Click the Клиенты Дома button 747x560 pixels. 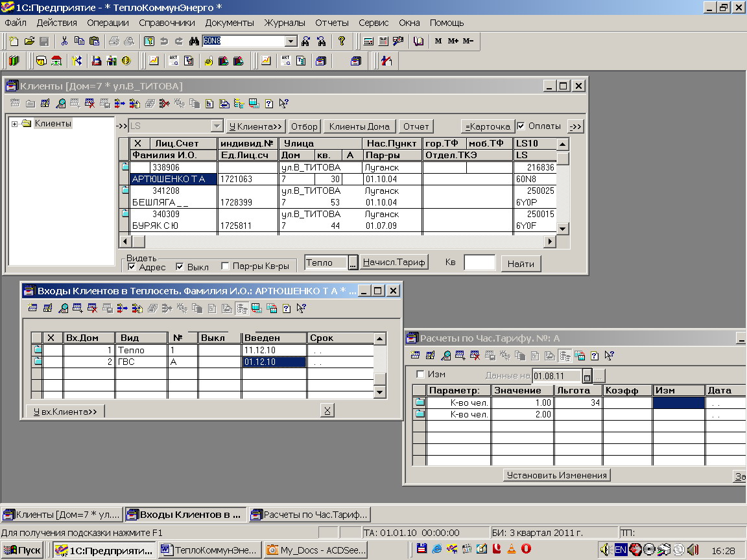[x=359, y=126]
